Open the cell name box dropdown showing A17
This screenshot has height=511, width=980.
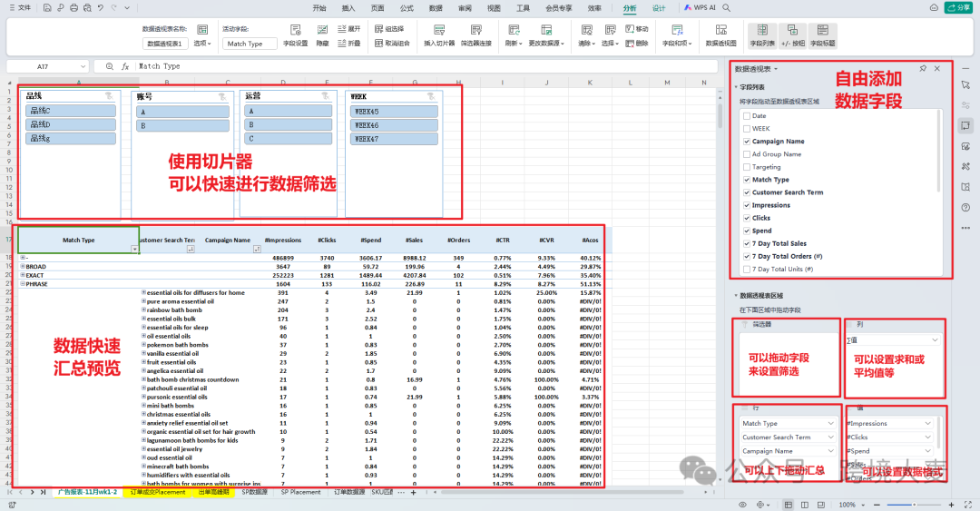click(83, 66)
